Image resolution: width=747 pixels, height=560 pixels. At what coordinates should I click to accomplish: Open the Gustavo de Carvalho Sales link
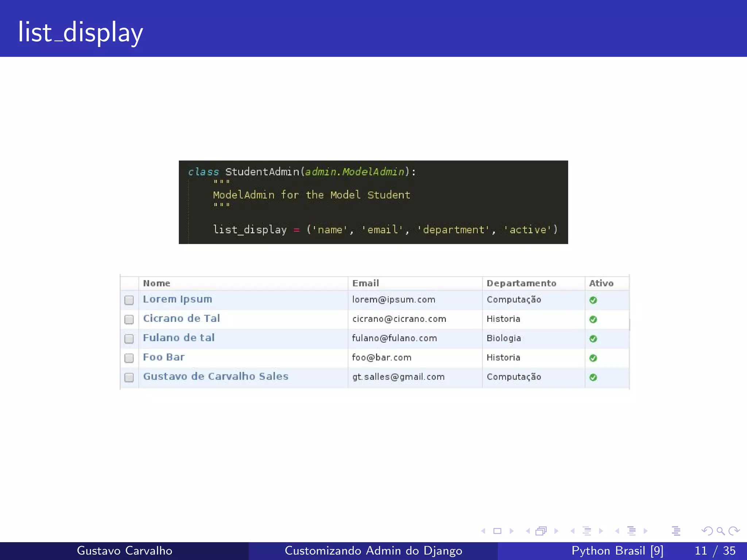(216, 376)
